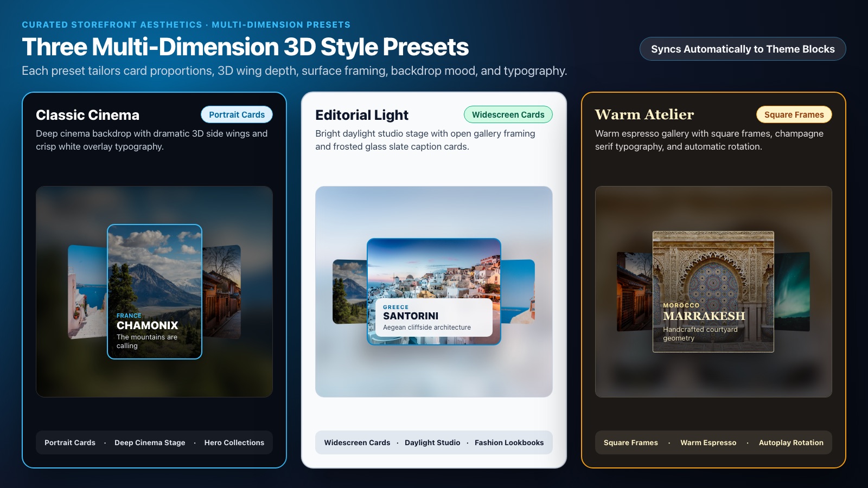Click the left wing card beside Marrakesh
Screen dimensions: 868x488
pos(635,292)
